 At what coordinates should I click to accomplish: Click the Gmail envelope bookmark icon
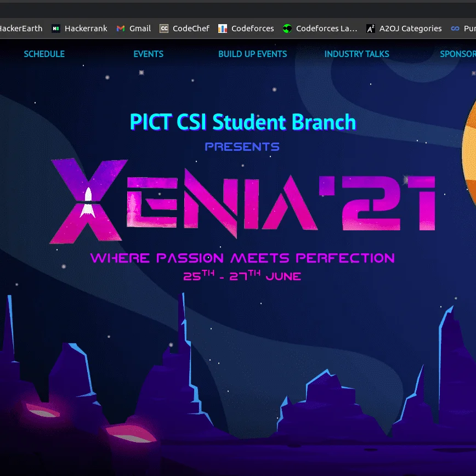tap(121, 29)
